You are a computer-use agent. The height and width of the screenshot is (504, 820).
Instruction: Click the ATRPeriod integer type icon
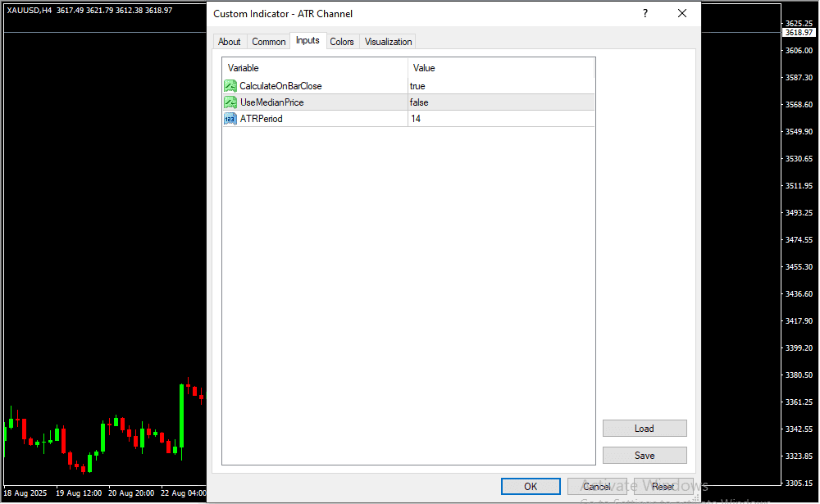(230, 119)
